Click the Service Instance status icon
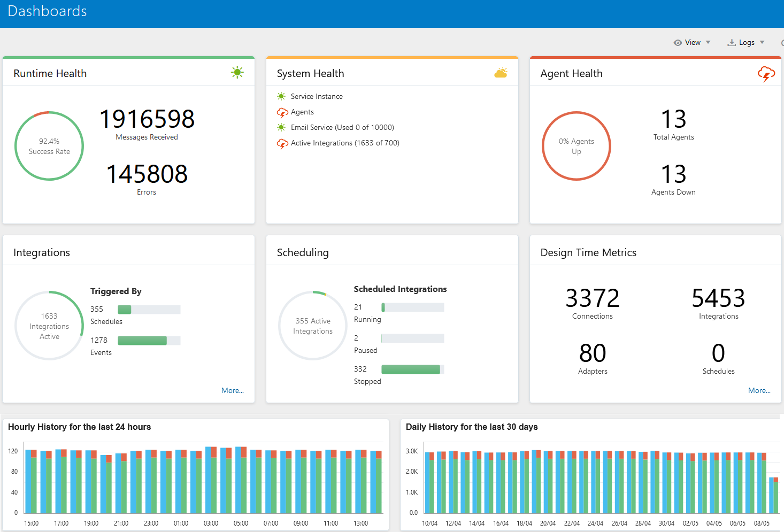 [x=281, y=96]
